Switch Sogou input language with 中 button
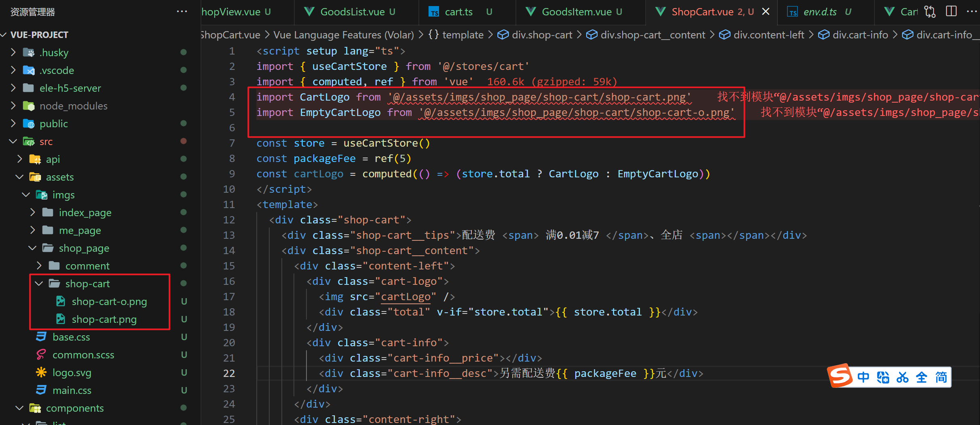This screenshot has height=425, width=980. tap(863, 377)
